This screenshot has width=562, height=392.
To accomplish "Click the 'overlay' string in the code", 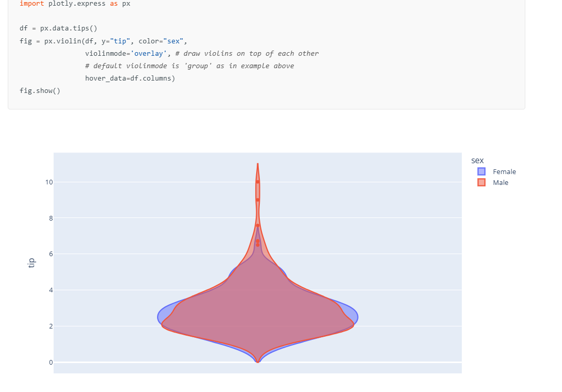I will (x=149, y=53).
